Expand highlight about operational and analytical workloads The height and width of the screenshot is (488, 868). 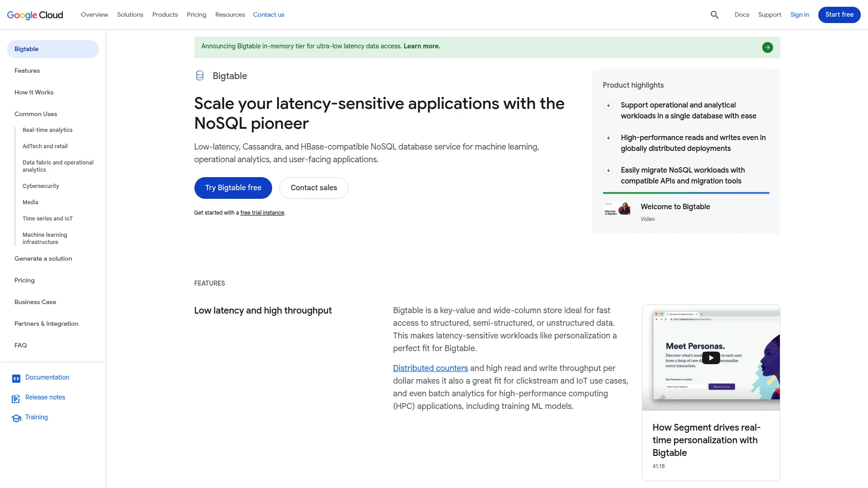pyautogui.click(x=608, y=105)
